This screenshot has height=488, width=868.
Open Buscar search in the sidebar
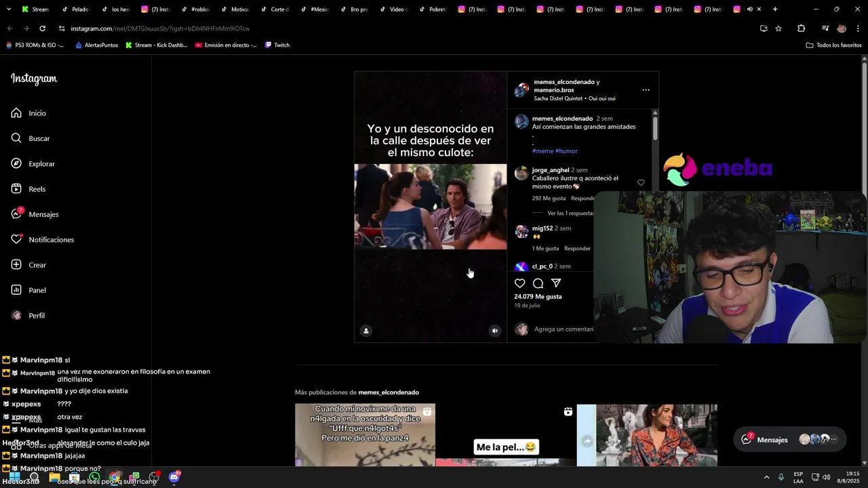point(31,138)
